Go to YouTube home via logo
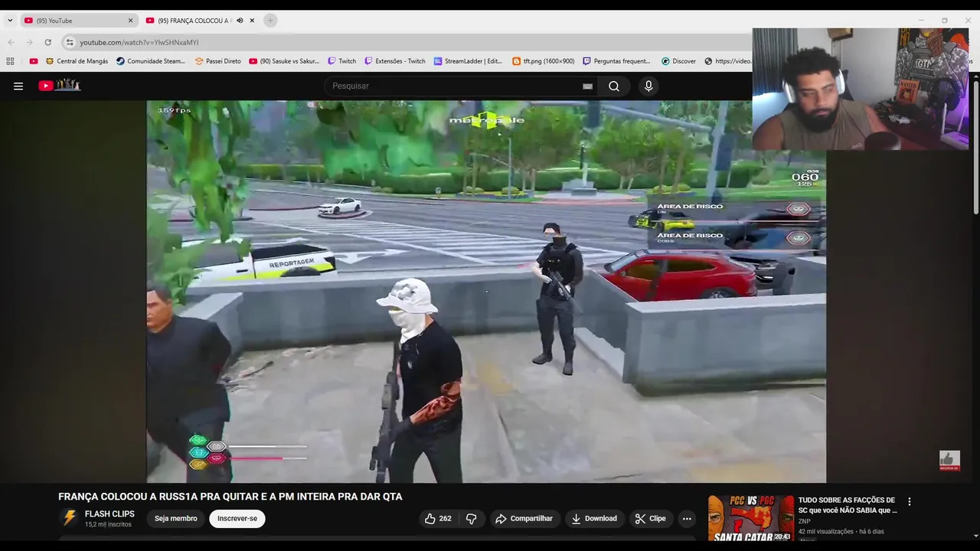 60,86
